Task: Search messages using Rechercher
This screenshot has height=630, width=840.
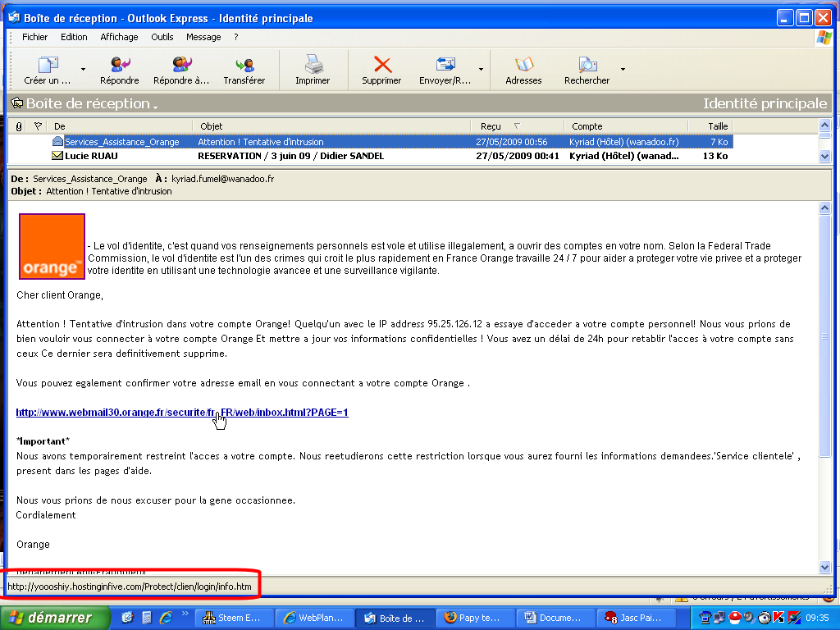Action: [x=587, y=69]
